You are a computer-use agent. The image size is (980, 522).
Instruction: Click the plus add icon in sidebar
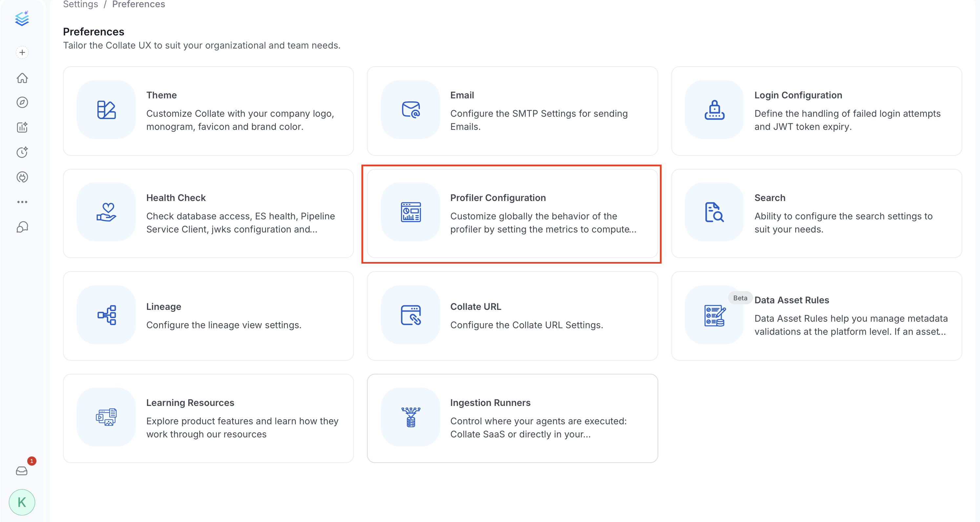click(x=22, y=52)
